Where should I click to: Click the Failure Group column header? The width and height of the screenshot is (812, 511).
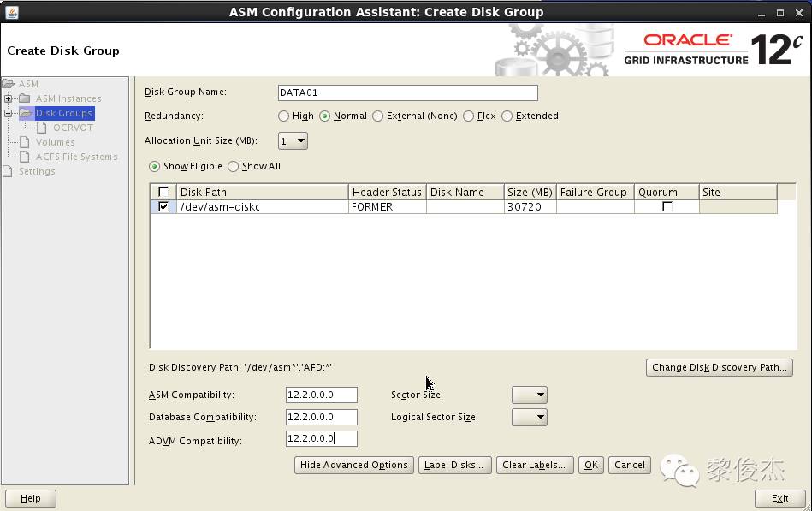tap(595, 192)
